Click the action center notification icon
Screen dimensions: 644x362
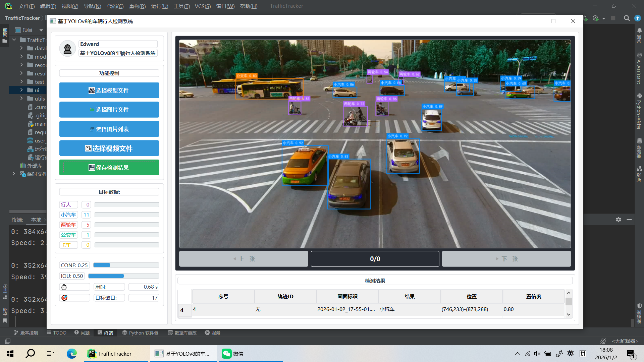tap(631, 354)
